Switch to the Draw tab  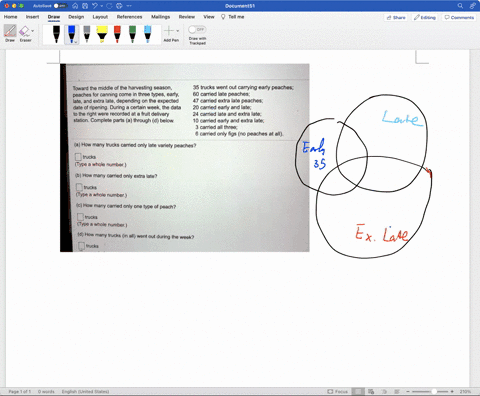54,17
